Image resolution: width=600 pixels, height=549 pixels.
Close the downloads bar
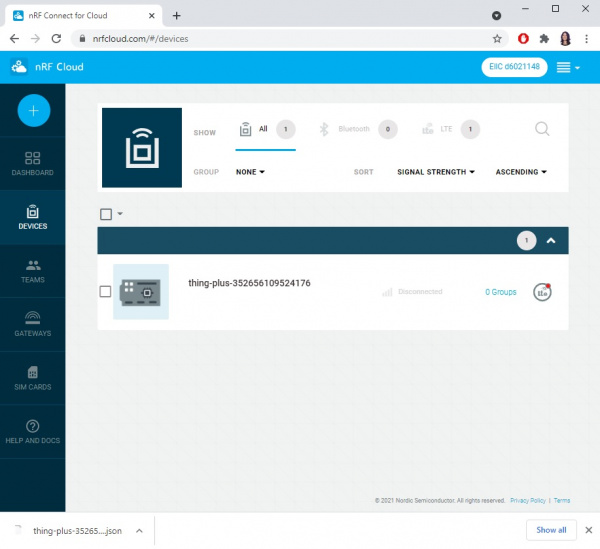589,530
